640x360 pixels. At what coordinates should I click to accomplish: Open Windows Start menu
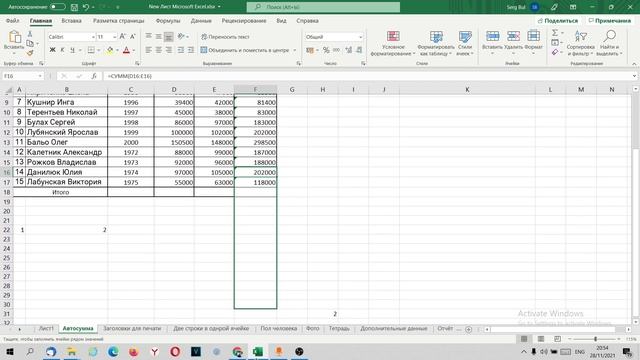9,351
